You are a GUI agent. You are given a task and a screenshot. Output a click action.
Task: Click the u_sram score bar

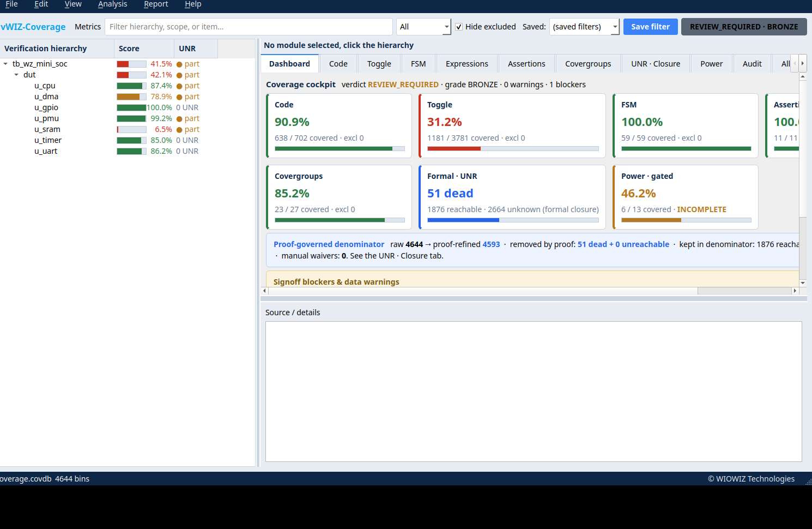click(131, 129)
